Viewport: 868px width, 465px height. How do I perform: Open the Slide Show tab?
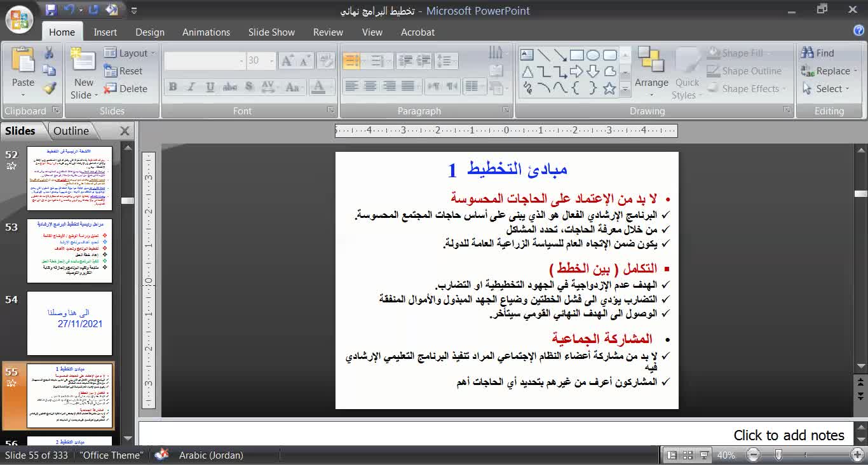(271, 32)
